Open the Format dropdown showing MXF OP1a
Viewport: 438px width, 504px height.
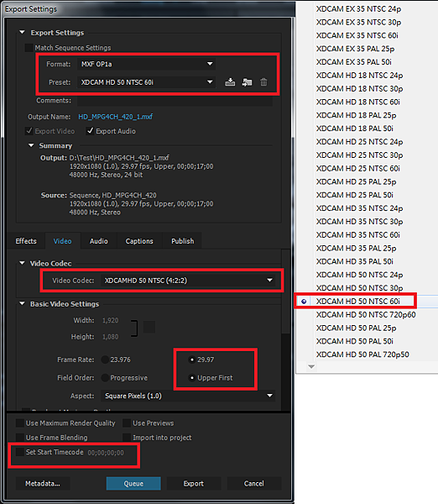coord(147,64)
